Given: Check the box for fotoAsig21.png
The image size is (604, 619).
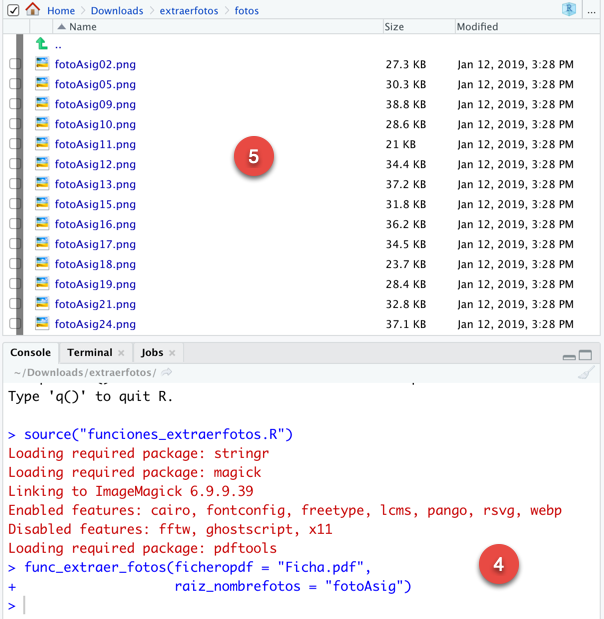Looking at the screenshot, I should [15, 304].
